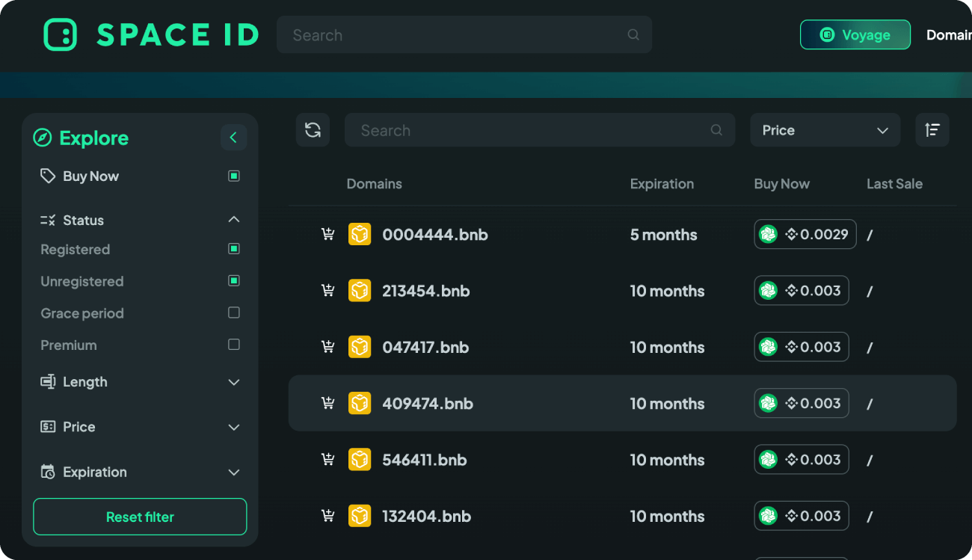This screenshot has height=560, width=972.
Task: Click the yellow cube icon of 132404.bnb
Action: [x=360, y=516]
